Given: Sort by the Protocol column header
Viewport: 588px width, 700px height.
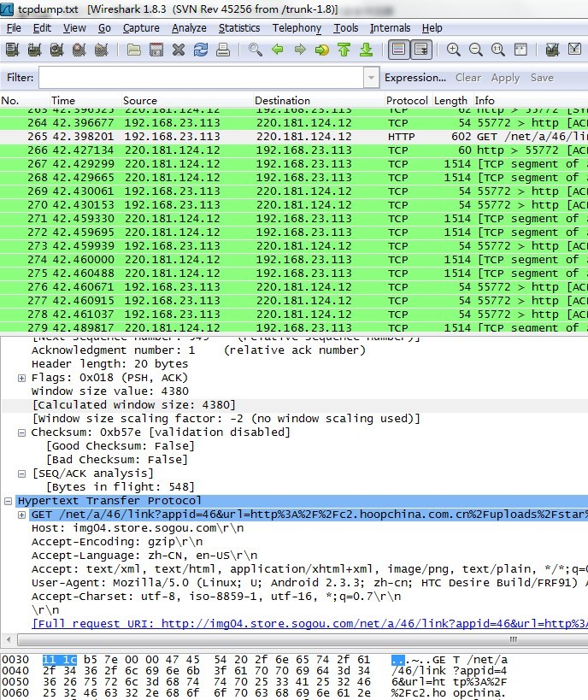Looking at the screenshot, I should [407, 101].
